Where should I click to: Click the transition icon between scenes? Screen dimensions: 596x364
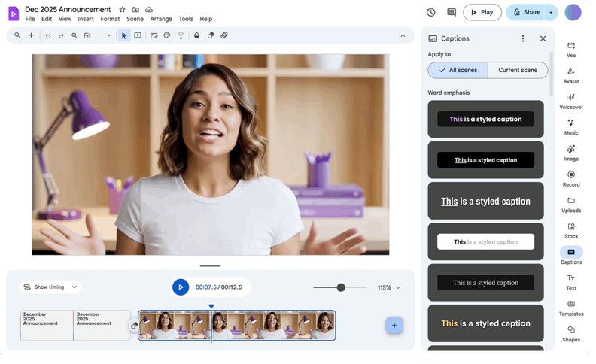tap(134, 326)
